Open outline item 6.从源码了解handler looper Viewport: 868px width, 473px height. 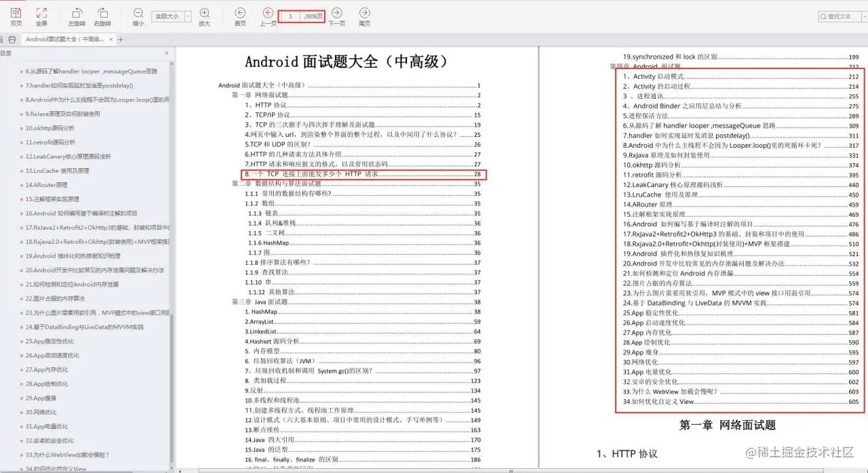click(91, 70)
